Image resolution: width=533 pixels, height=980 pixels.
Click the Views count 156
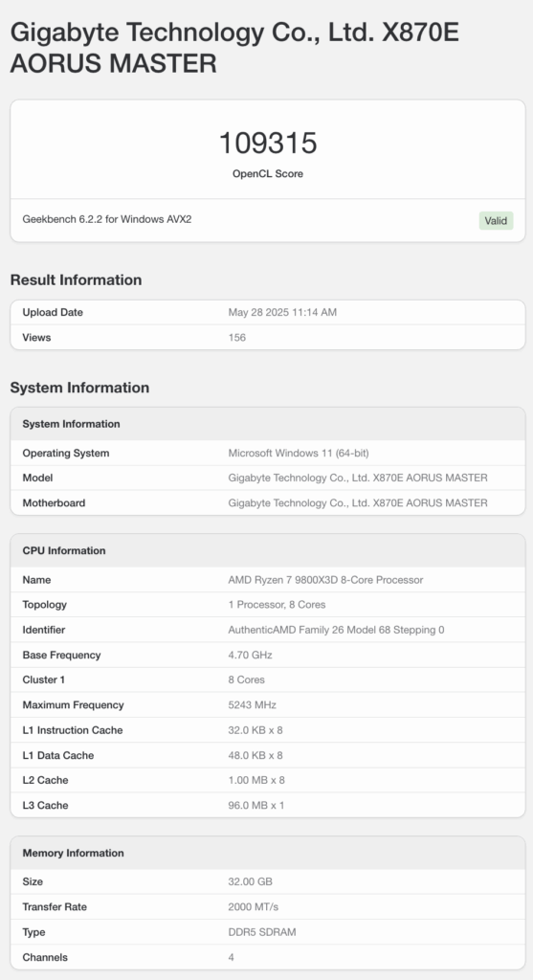pos(236,338)
